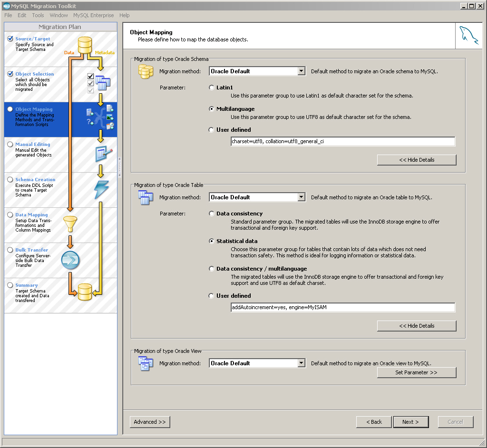
Task: Click the MySQL dolphin logo
Action: 468,36
